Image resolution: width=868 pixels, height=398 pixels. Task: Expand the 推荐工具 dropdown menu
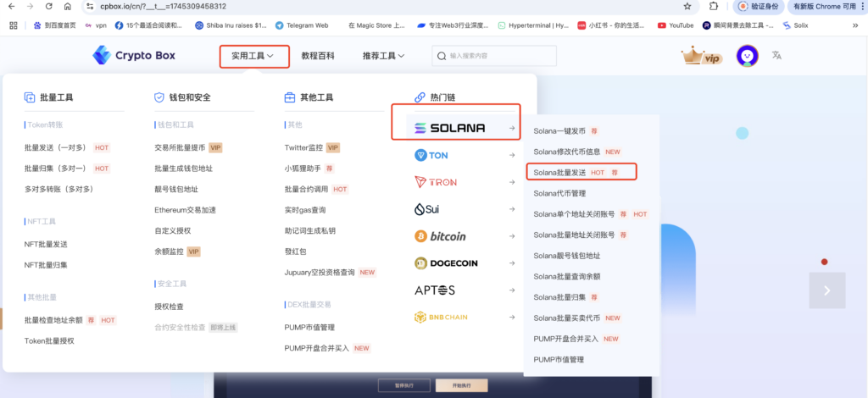(384, 56)
